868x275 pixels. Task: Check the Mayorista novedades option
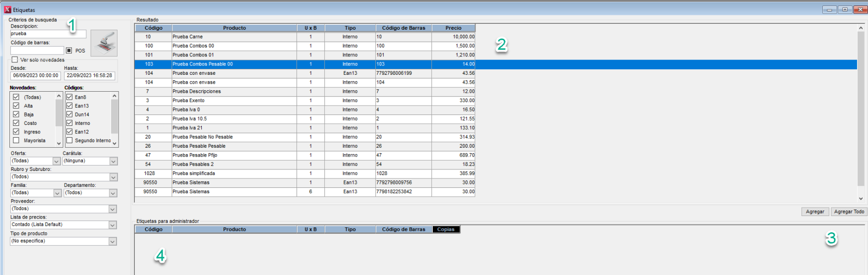[16, 141]
